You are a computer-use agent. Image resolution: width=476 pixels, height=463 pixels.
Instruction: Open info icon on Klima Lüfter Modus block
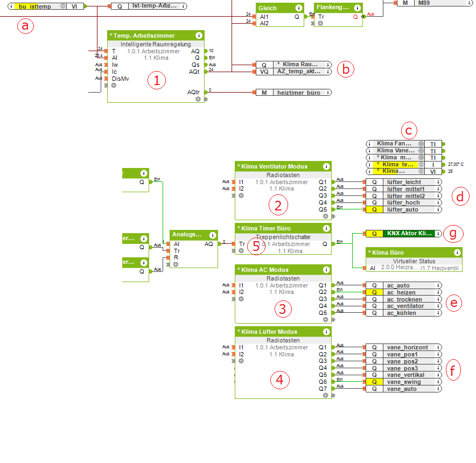point(326,332)
